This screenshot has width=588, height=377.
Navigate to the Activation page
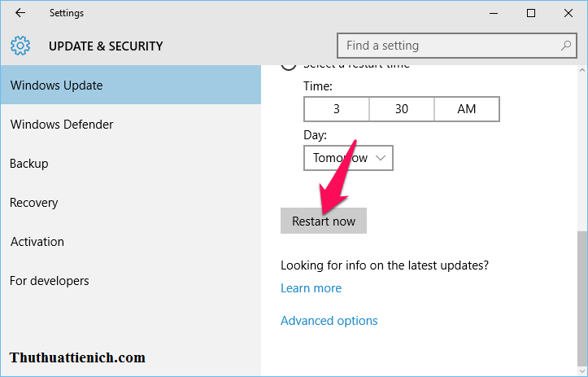tap(37, 242)
